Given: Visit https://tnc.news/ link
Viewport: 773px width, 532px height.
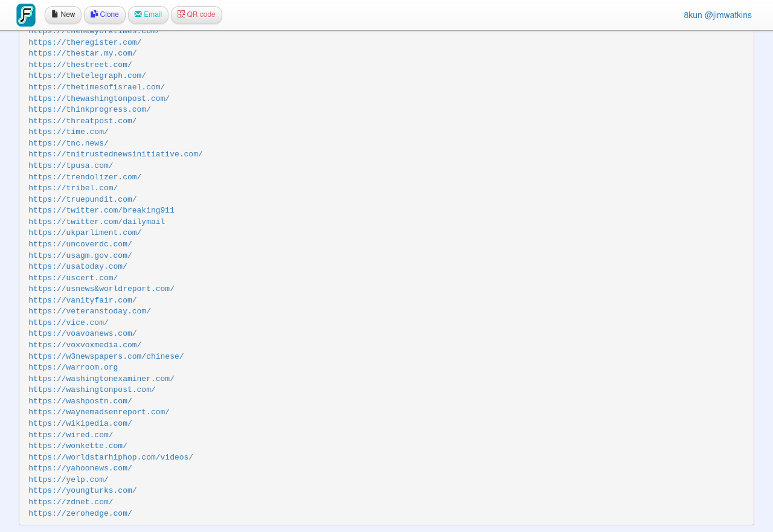Looking at the screenshot, I should click(69, 143).
